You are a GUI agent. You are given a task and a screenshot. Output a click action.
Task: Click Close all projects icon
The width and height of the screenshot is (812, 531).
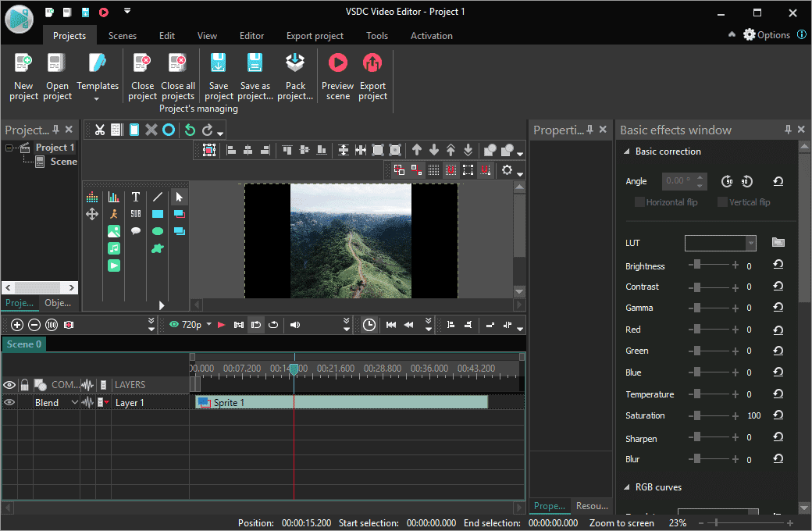pyautogui.click(x=178, y=63)
